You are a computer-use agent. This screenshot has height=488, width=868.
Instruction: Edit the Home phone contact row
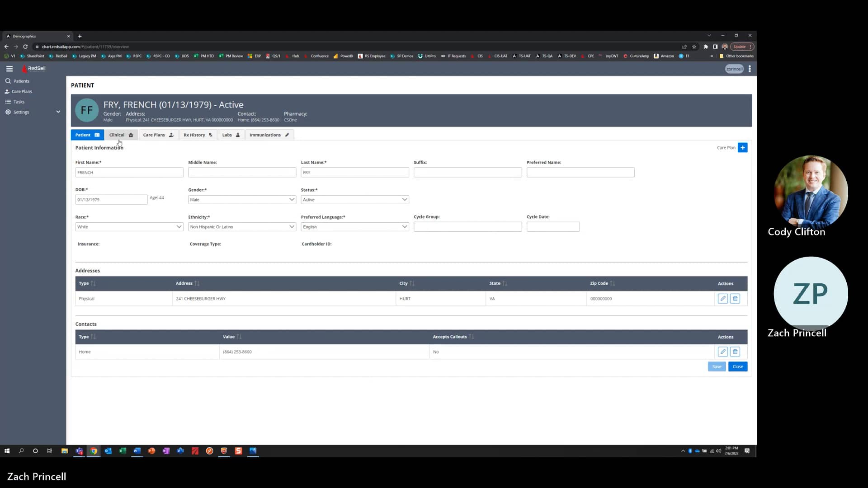click(722, 352)
